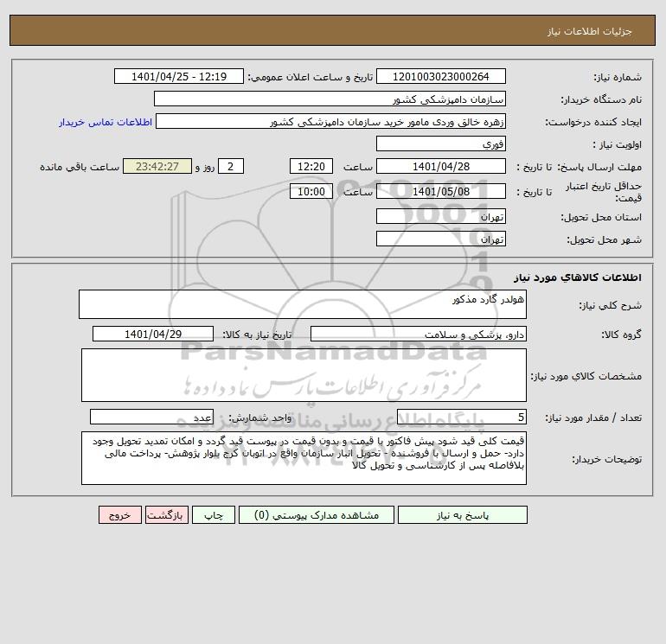Image resolution: width=666 pixels, height=644 pixels.
Task: Click the label 'اولویت نیاز :'
Action: (618, 144)
